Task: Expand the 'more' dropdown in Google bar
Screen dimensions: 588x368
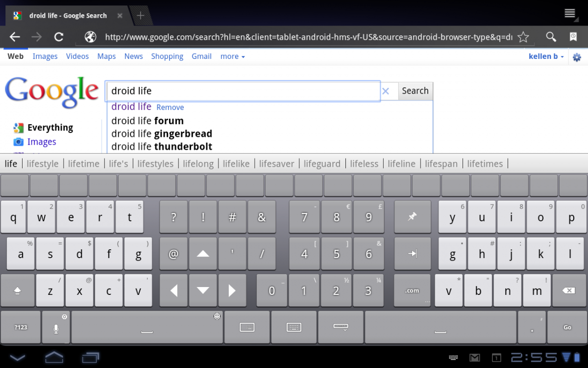Action: click(x=233, y=56)
